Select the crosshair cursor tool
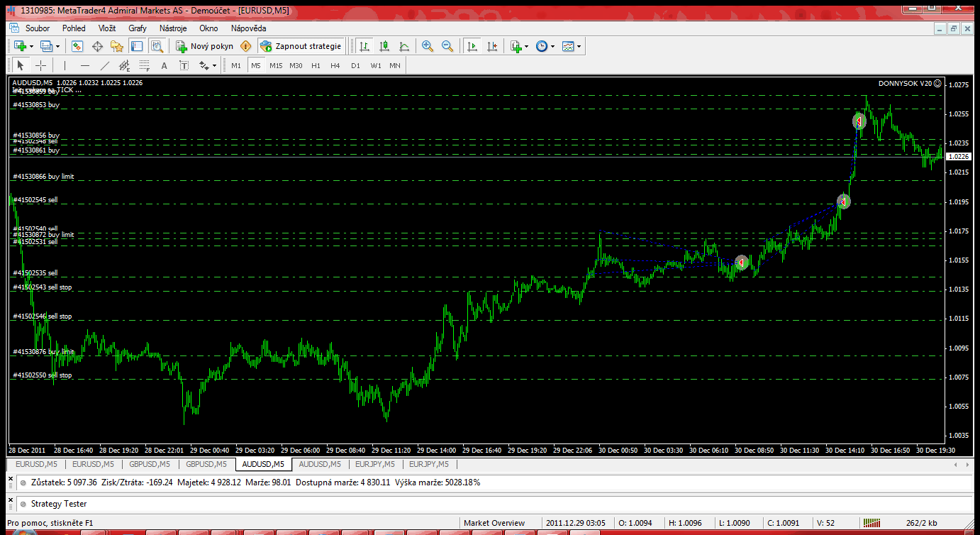This screenshot has height=535, width=980. pos(41,66)
